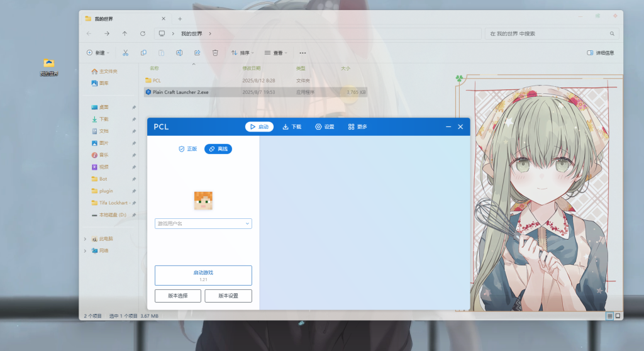
Task: Click the 启动游戏 launch game button
Action: point(203,276)
